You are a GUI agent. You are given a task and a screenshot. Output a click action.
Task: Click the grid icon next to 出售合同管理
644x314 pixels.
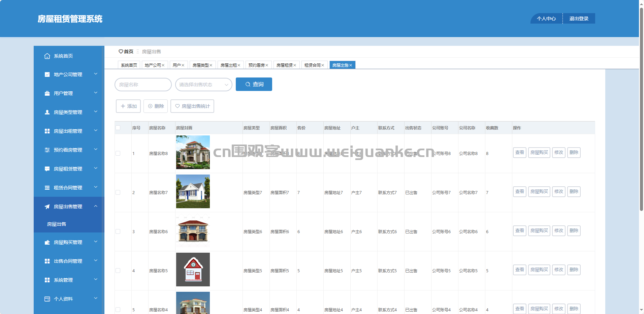point(47,261)
